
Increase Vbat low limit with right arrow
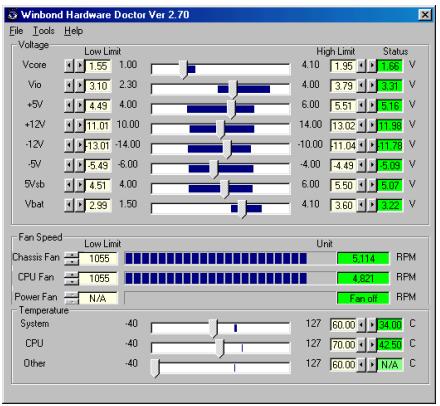[x=80, y=205]
